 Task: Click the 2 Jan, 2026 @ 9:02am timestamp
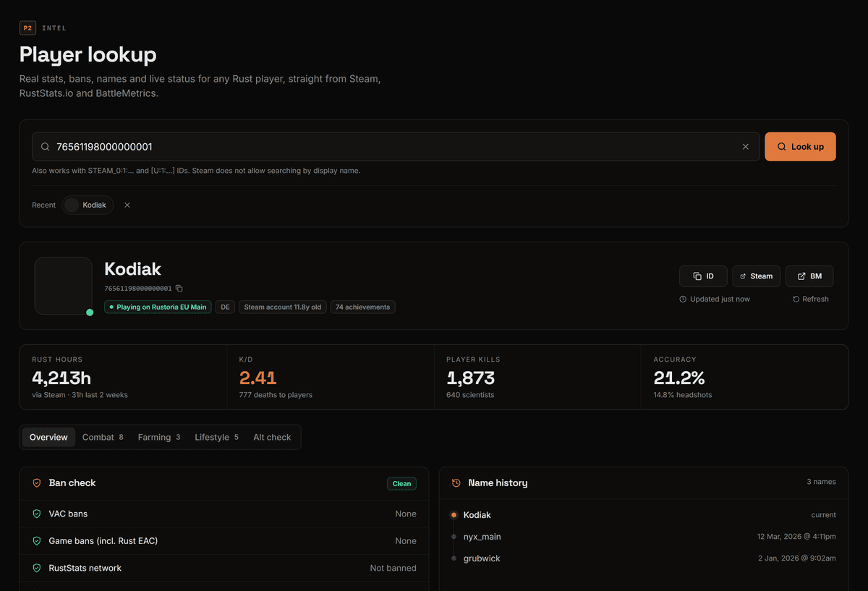coord(797,558)
